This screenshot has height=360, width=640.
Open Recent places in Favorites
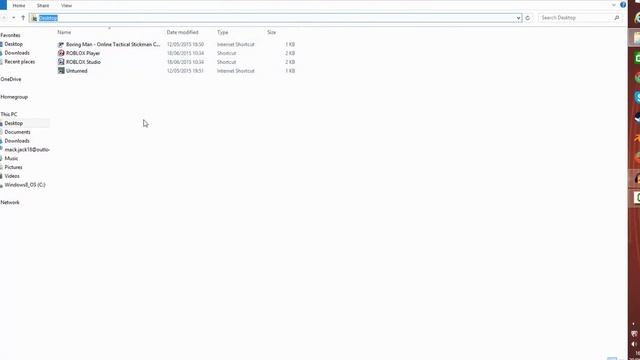tap(20, 62)
